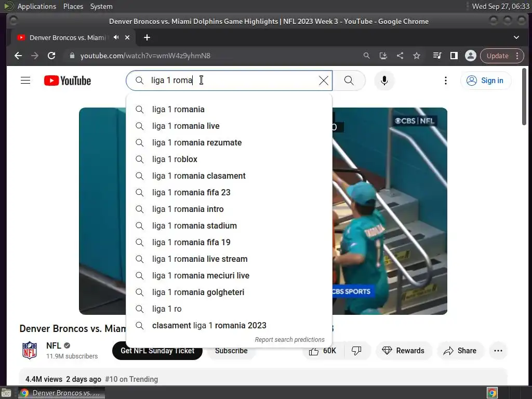The width and height of the screenshot is (532, 399).
Task: Click the show desktop icon in taskbar
Action: click(x=6, y=393)
